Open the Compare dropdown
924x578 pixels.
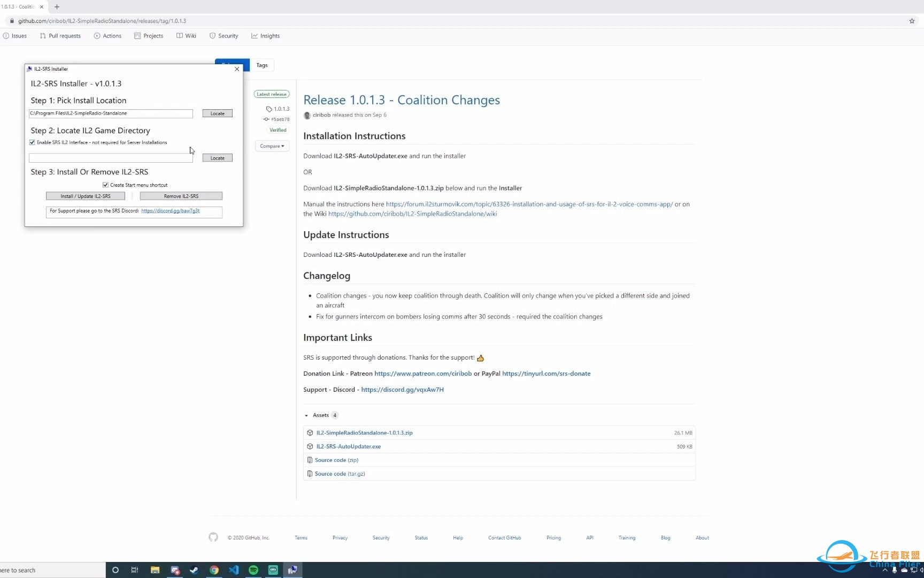pyautogui.click(x=272, y=146)
